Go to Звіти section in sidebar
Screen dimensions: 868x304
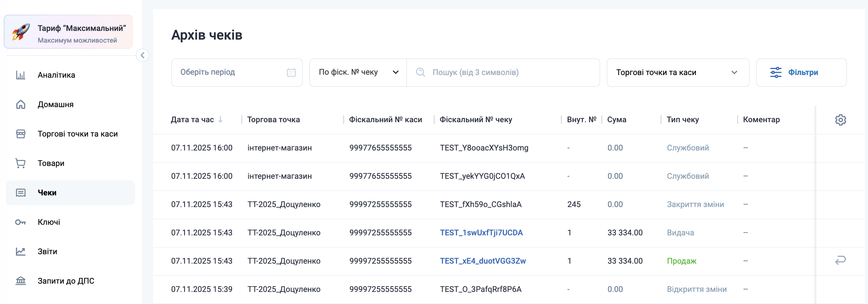(x=47, y=252)
